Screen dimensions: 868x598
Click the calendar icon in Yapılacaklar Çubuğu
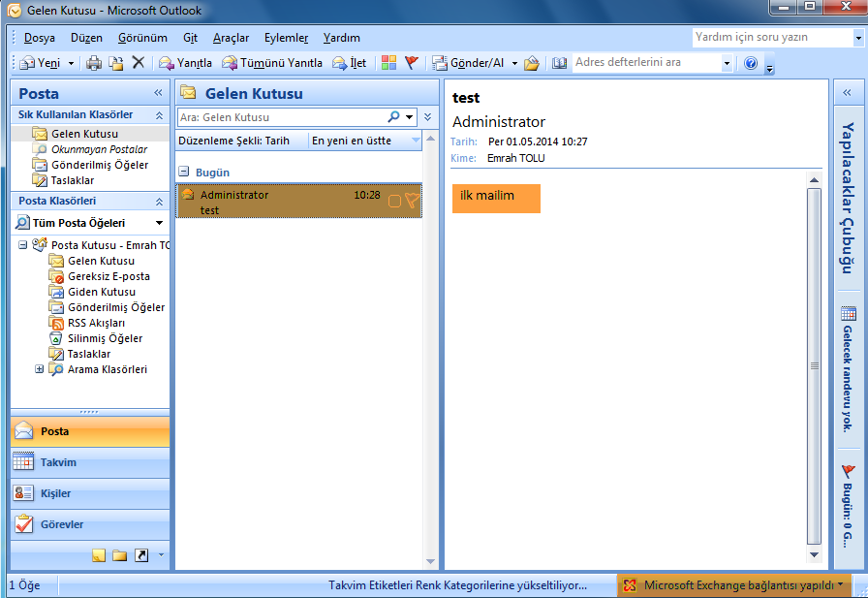[848, 313]
